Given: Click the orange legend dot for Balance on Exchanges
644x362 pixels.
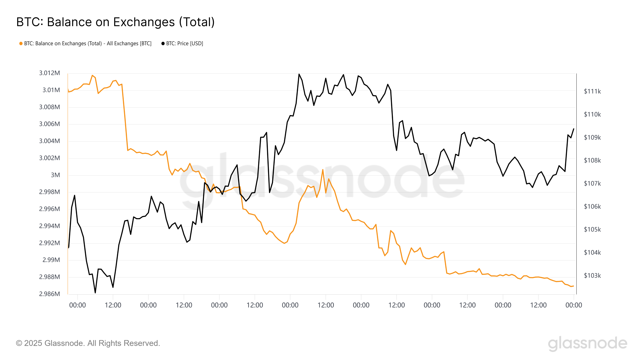Looking at the screenshot, I should point(21,43).
